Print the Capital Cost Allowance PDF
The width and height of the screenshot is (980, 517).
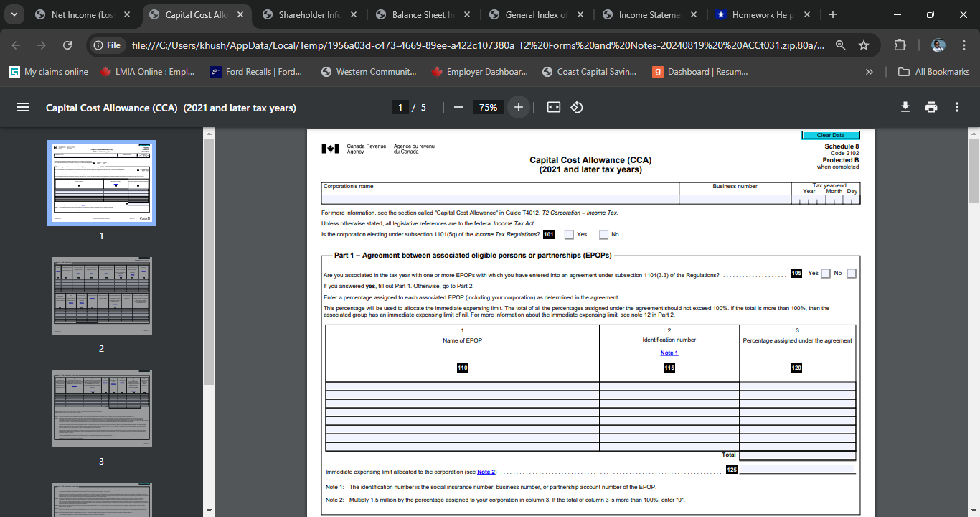coord(931,107)
